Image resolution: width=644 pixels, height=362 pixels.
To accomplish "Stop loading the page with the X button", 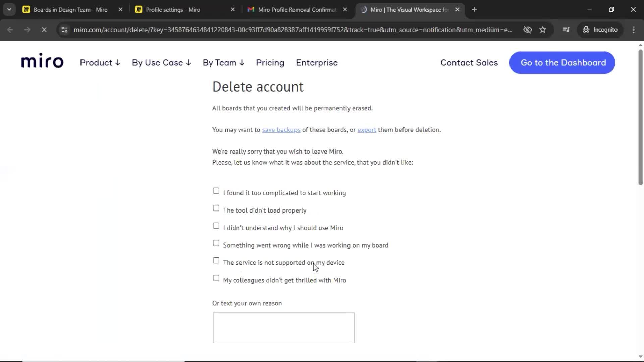I will [44, 30].
